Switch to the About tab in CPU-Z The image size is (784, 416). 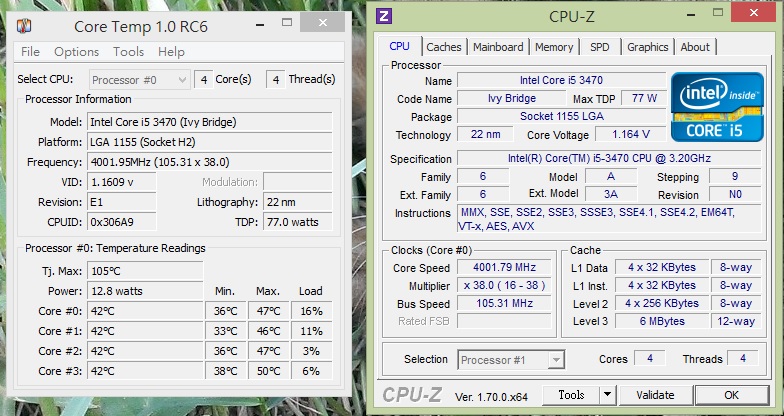pos(695,47)
